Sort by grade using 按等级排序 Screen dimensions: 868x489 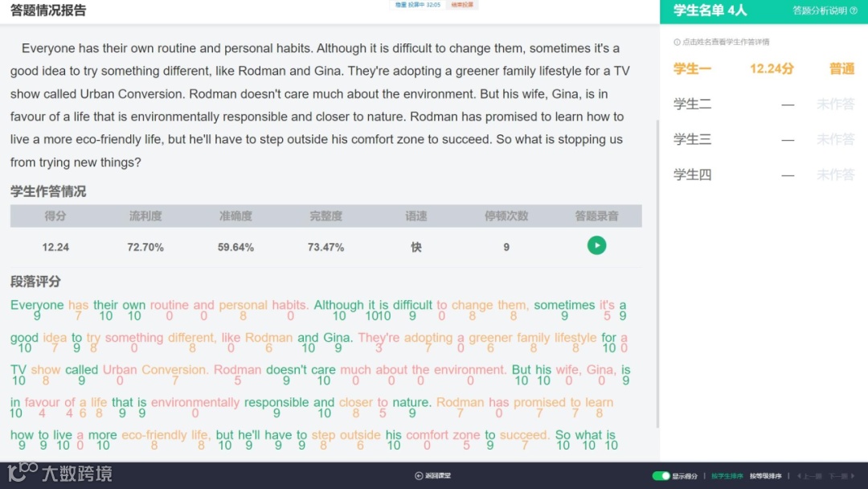pos(765,475)
